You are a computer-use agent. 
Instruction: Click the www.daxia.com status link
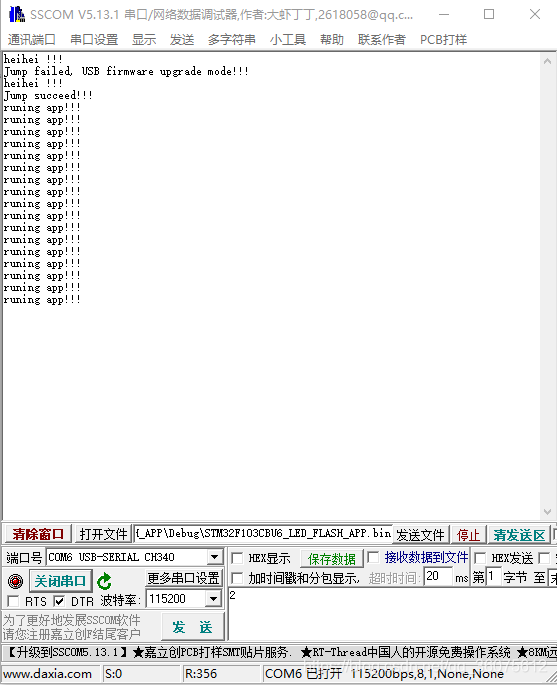point(48,674)
